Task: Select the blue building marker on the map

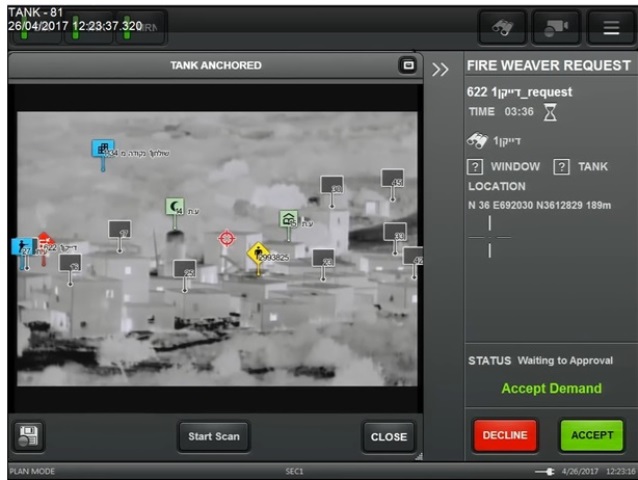Action: click(102, 148)
